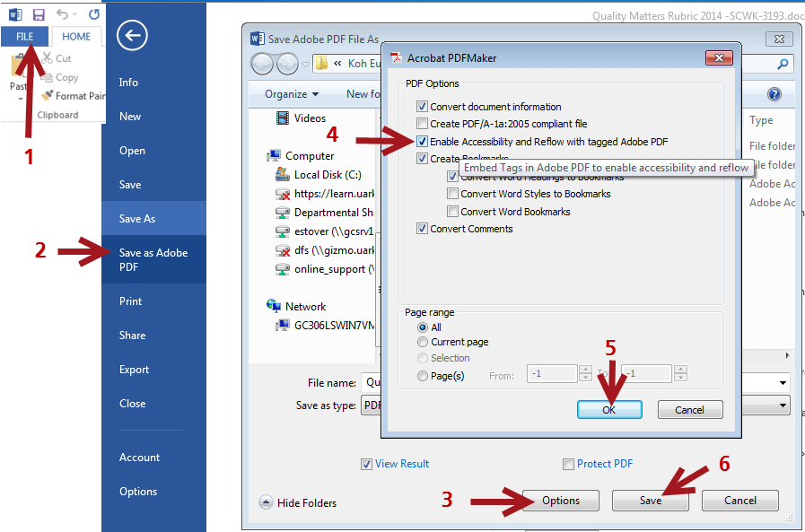Click Cancel button in Save dialog
Viewport: 805px width, 532px height.
click(x=739, y=501)
